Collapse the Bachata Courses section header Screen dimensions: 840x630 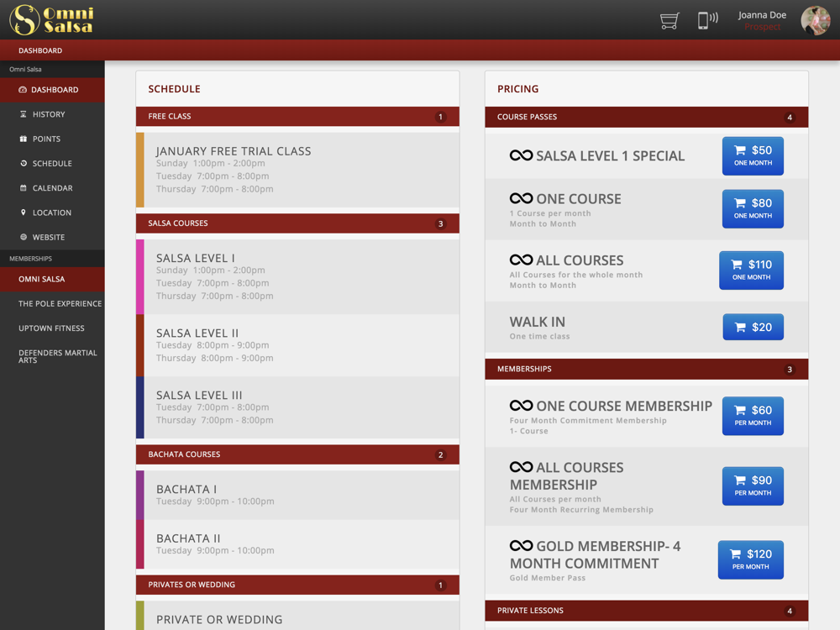[x=297, y=454]
